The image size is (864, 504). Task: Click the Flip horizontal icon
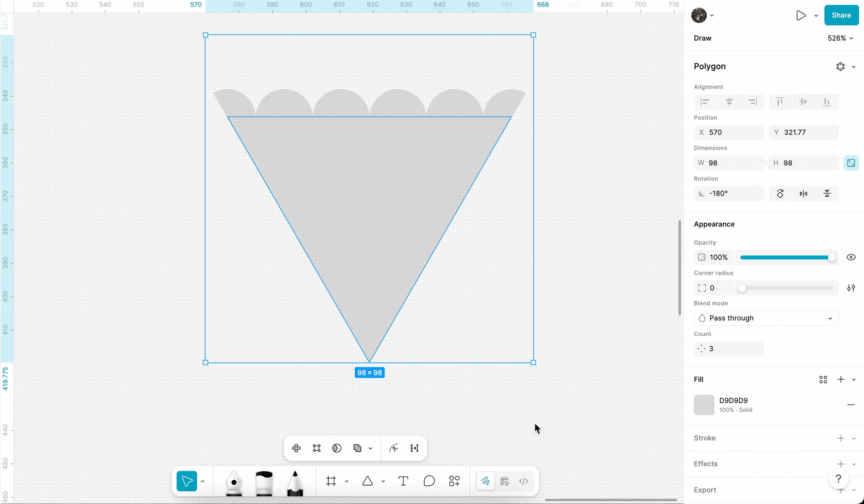803,193
